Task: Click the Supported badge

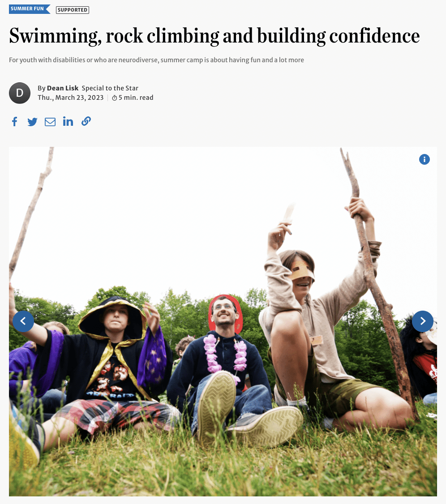Action: point(73,10)
